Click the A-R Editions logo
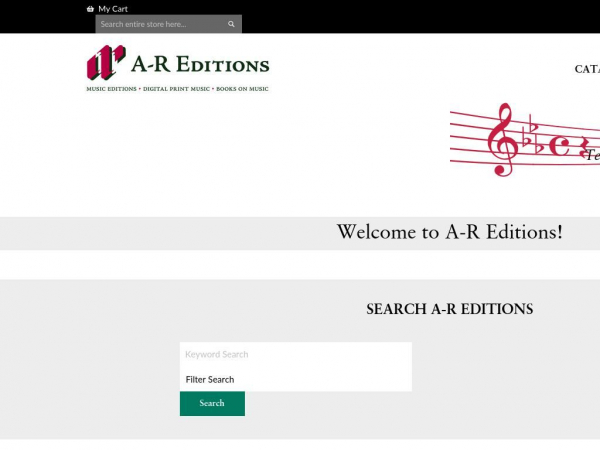The image size is (600, 450). tap(178, 68)
